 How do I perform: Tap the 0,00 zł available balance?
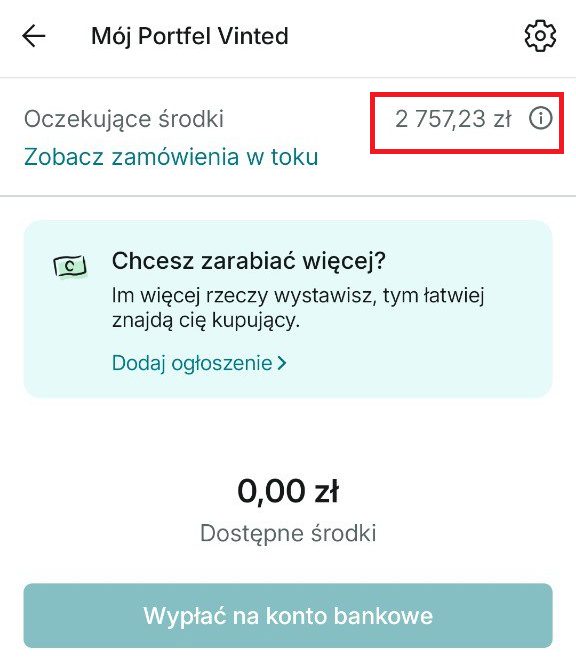click(288, 491)
